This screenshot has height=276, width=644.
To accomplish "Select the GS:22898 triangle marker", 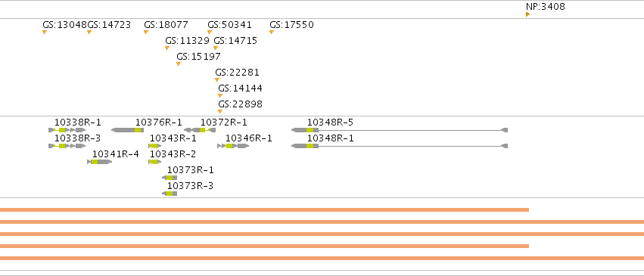I will [220, 112].
